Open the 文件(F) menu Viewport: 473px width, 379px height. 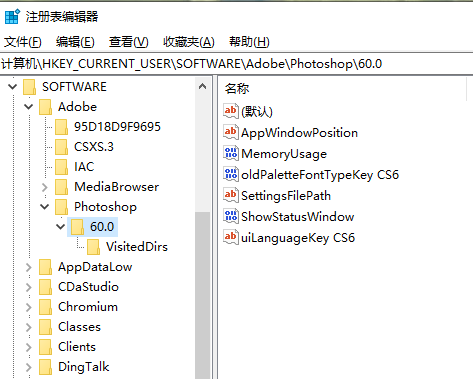[x=23, y=42]
